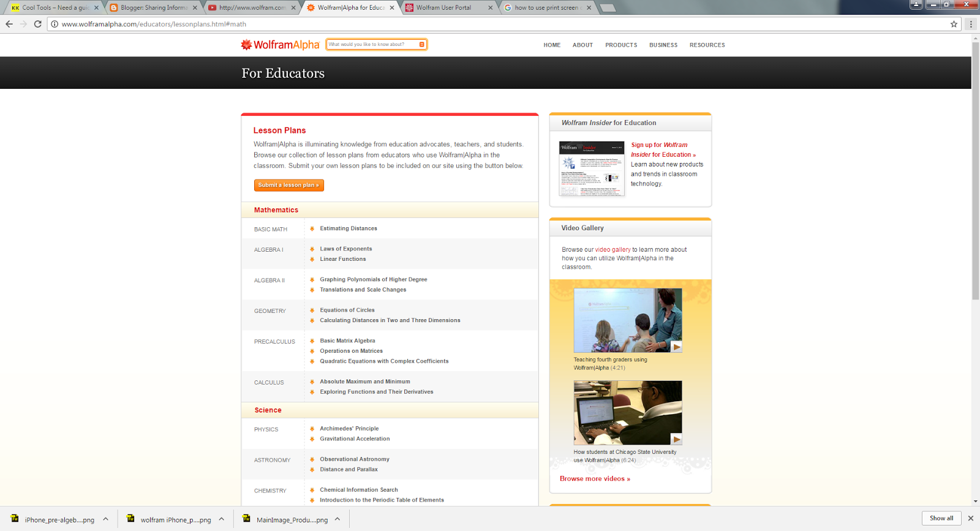Click the Chicago State University video thumbnail

[628, 413]
